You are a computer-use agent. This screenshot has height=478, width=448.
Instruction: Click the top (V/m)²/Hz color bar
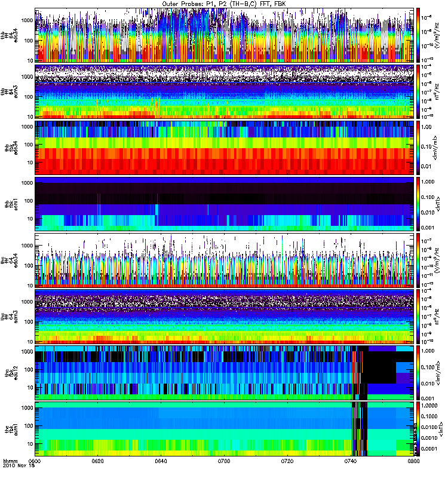pyautogui.click(x=418, y=35)
